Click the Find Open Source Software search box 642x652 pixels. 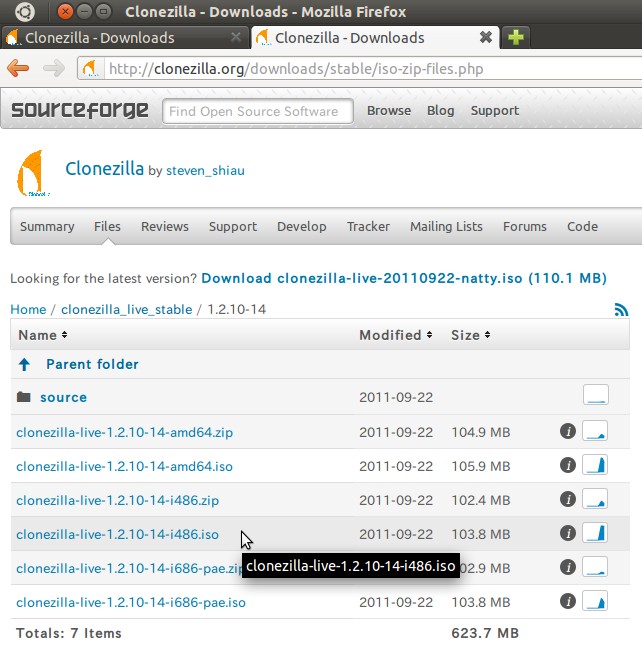point(258,111)
